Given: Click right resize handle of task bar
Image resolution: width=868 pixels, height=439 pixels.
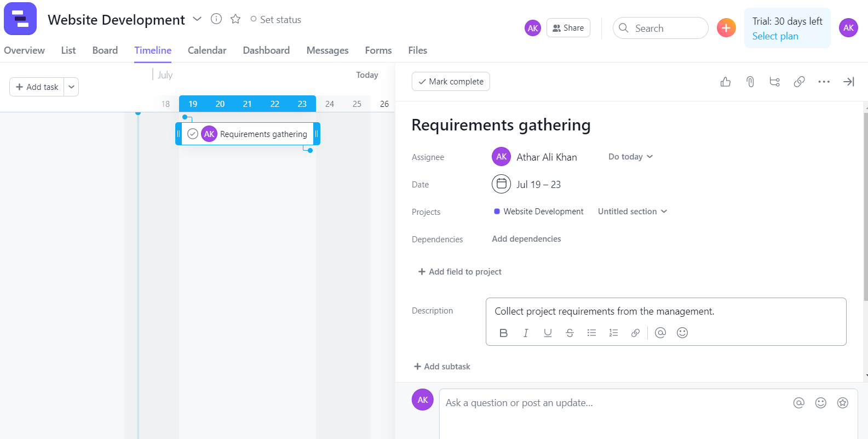Looking at the screenshot, I should tap(317, 134).
